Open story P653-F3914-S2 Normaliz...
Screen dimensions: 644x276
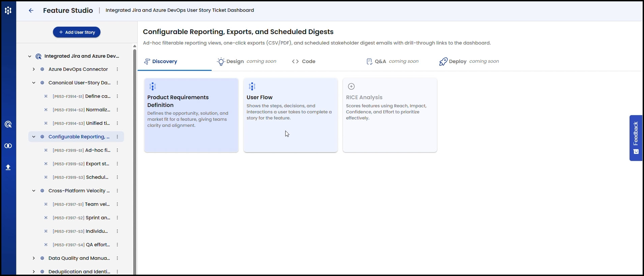tap(82, 110)
